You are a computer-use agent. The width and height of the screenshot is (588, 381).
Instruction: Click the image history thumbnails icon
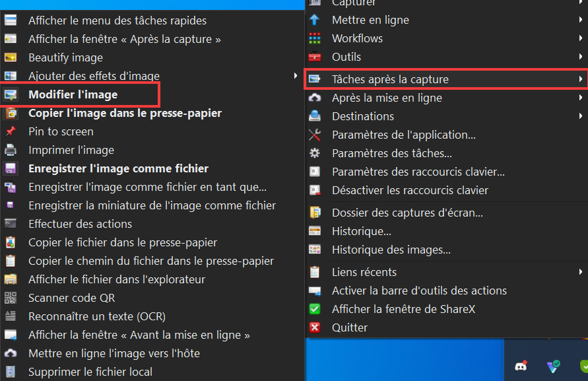[x=315, y=250]
